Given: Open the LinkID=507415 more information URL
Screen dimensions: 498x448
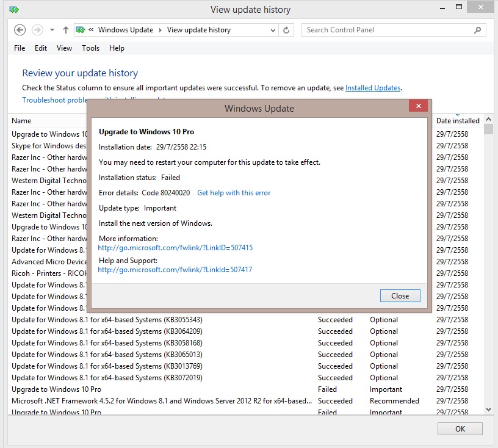Looking at the screenshot, I should click(x=175, y=248).
